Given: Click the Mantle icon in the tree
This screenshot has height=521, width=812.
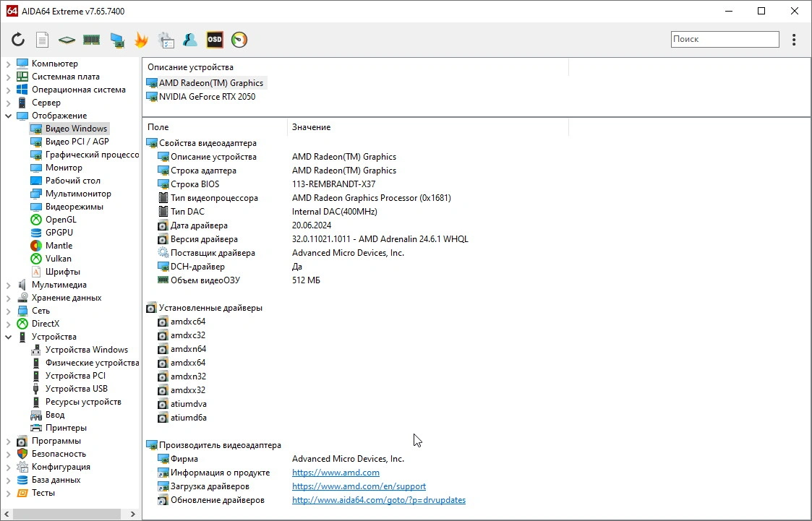Looking at the screenshot, I should (36, 245).
